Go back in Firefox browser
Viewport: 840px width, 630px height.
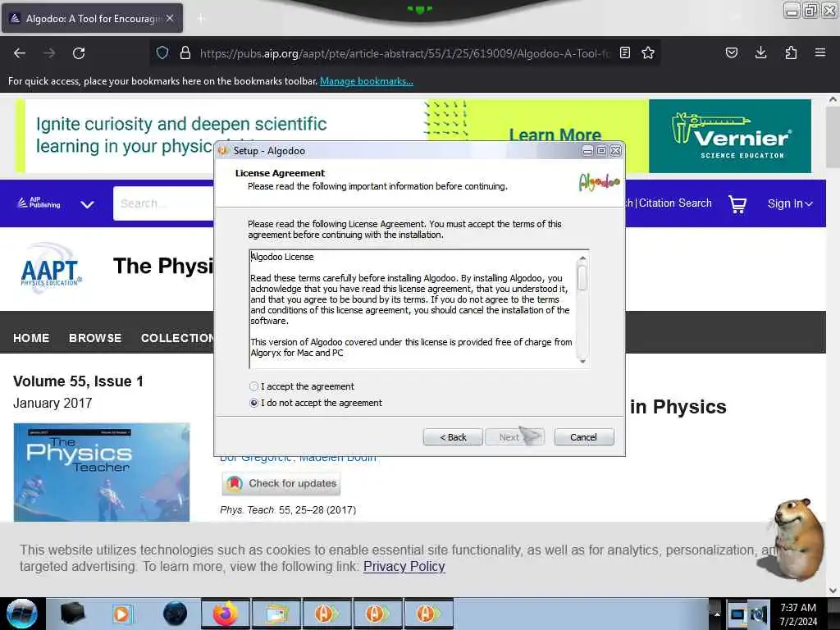coord(20,53)
